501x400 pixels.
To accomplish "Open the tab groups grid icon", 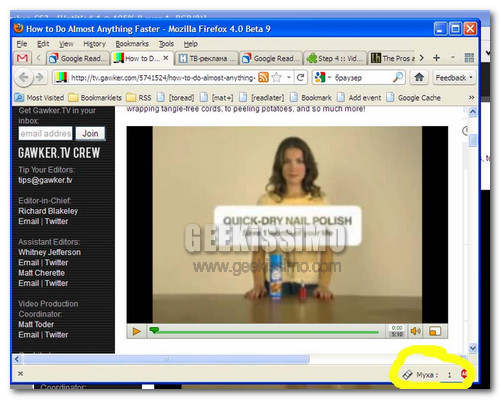I will click(x=469, y=58).
